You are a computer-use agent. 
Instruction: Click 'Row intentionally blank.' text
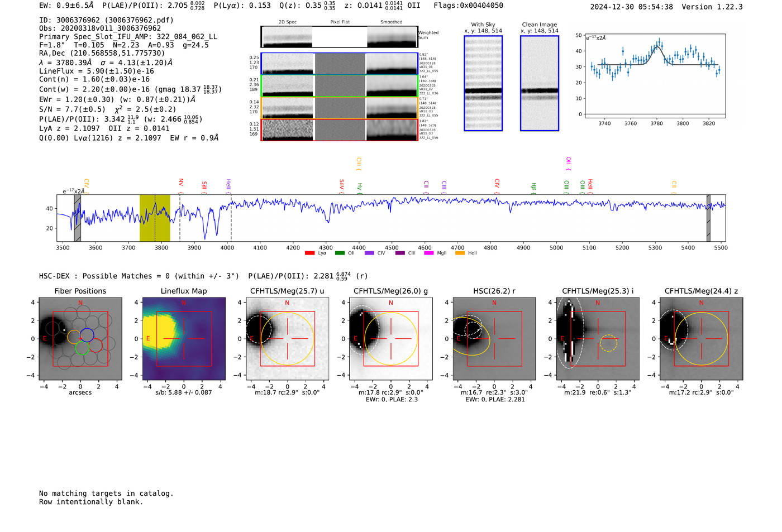[x=91, y=502]
